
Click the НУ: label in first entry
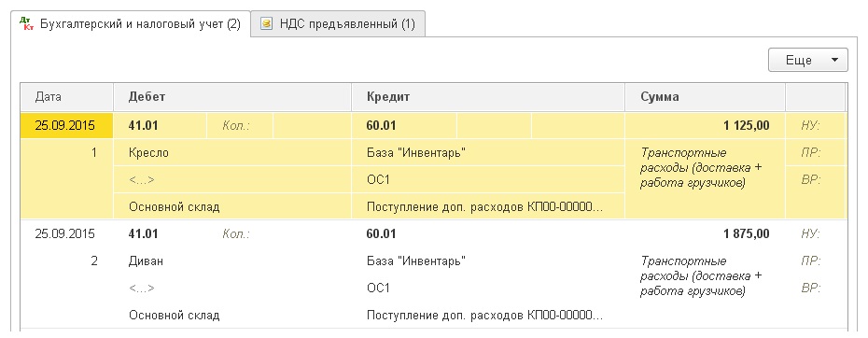(810, 126)
